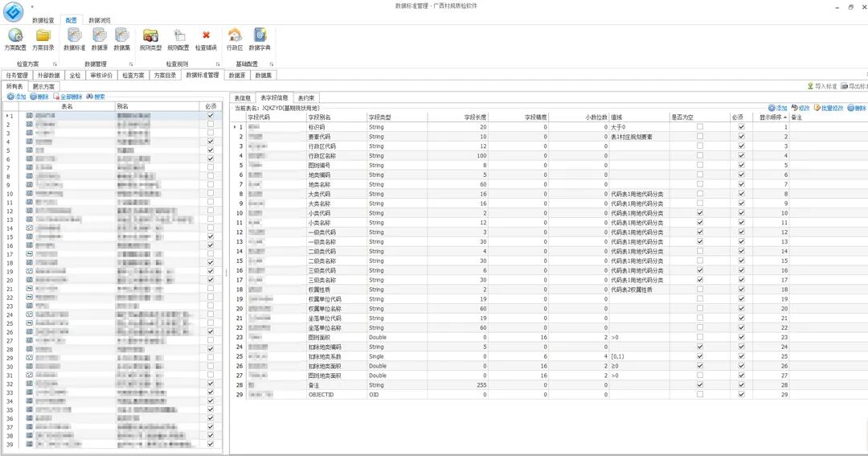
Task: Open the quick access toolbar dropdown arrow
Action: (31, 7)
